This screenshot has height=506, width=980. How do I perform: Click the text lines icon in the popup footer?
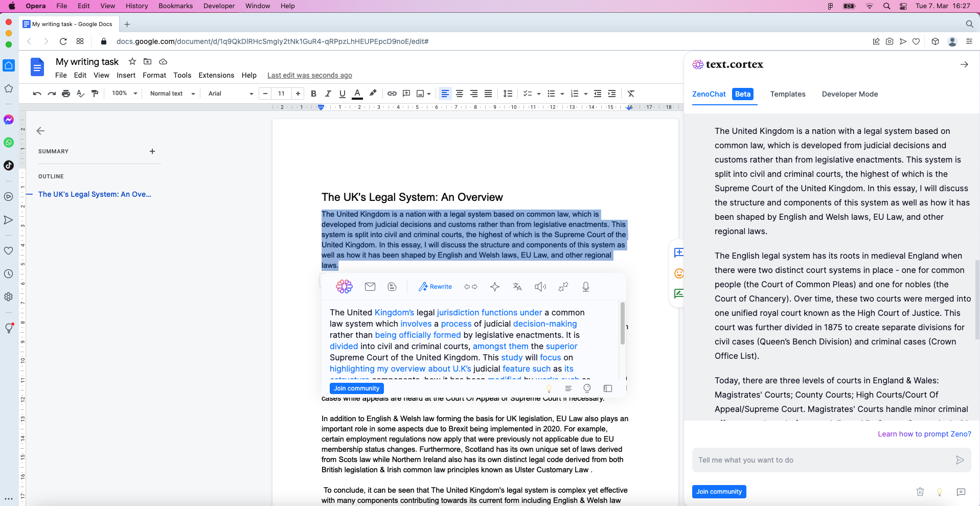point(568,388)
